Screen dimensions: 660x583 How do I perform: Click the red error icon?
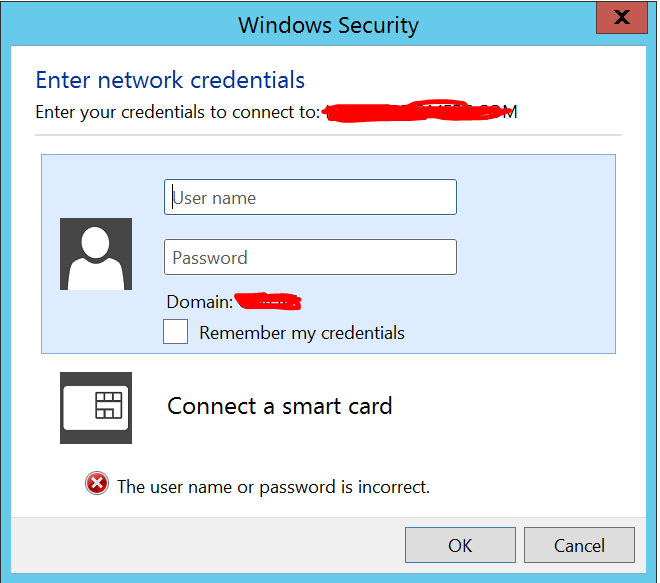pos(96,485)
